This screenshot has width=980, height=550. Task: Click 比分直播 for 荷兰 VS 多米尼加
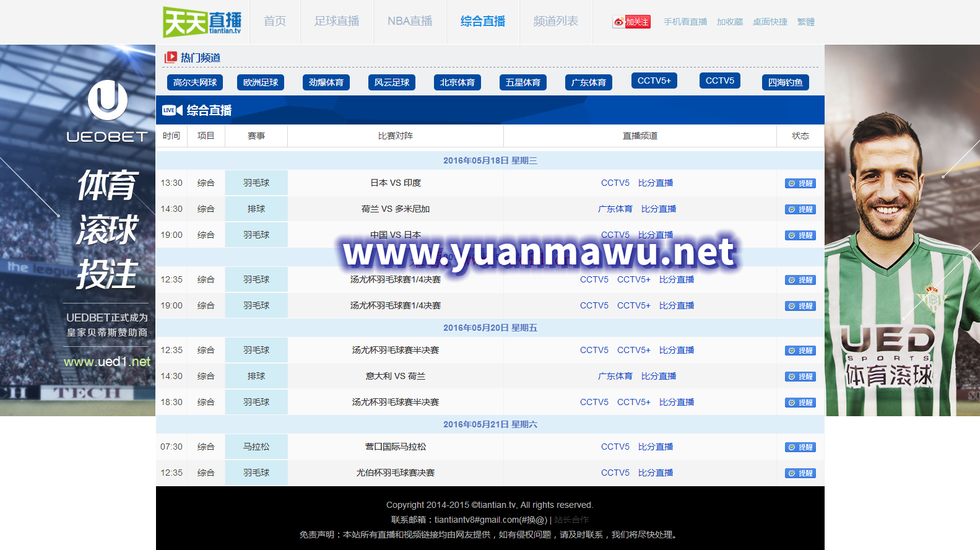(x=659, y=209)
